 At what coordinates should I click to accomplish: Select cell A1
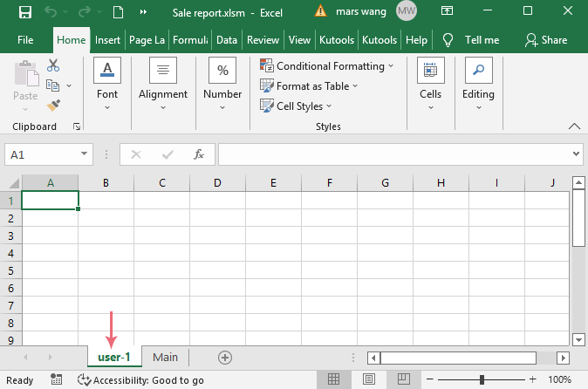50,200
